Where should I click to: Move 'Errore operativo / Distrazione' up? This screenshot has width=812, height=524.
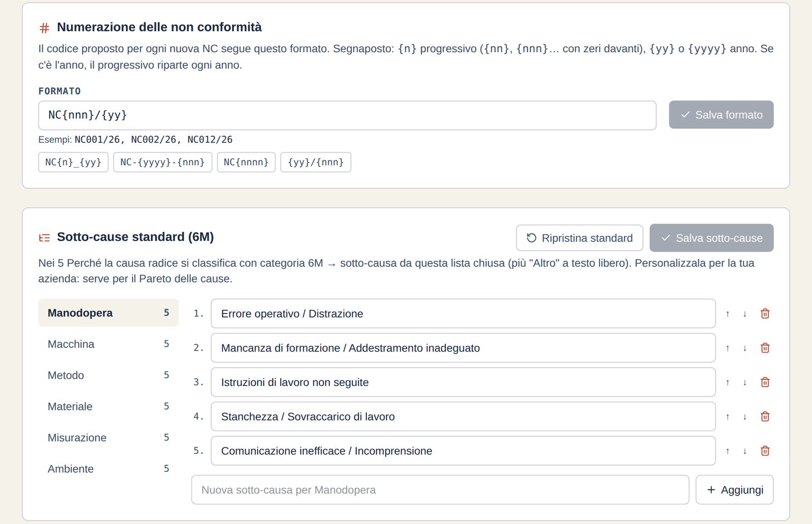728,314
